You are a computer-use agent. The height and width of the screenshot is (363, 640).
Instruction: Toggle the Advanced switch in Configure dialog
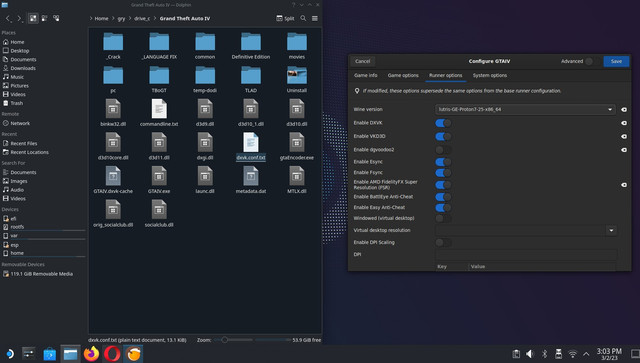pos(592,61)
